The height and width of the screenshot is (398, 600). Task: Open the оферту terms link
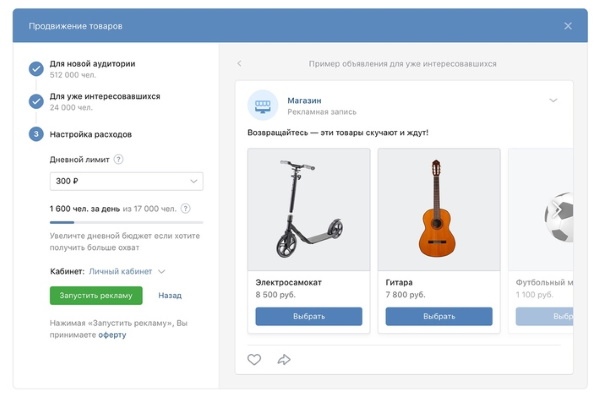112,335
